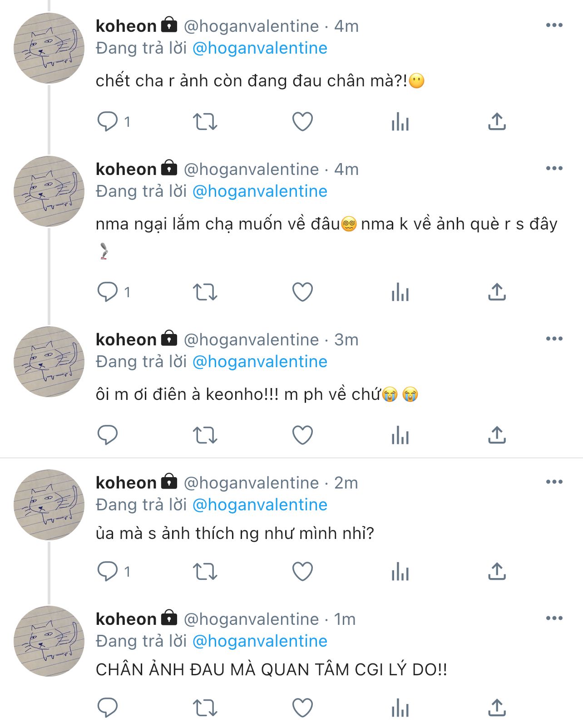Open @hoganvalentine link in the 3m tweet
Image resolution: width=583 pixels, height=728 pixels.
[x=260, y=362]
